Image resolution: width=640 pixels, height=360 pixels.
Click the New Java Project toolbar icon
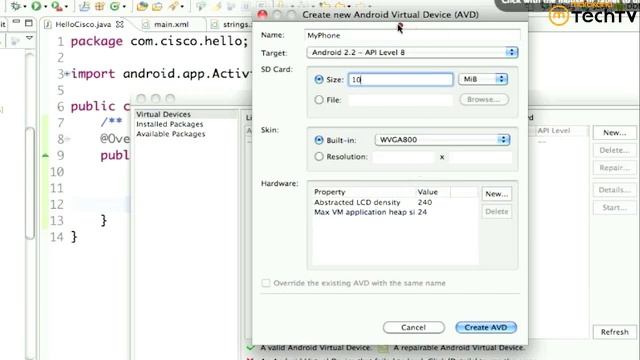(84, 6)
